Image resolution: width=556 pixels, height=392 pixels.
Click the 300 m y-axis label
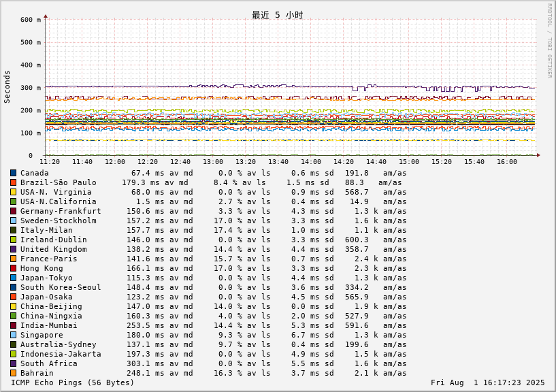pyautogui.click(x=31, y=88)
